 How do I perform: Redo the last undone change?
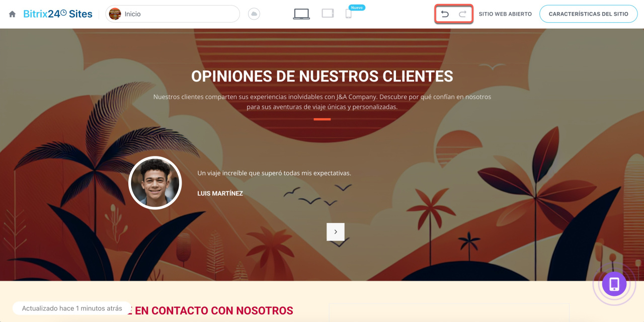[462, 14]
